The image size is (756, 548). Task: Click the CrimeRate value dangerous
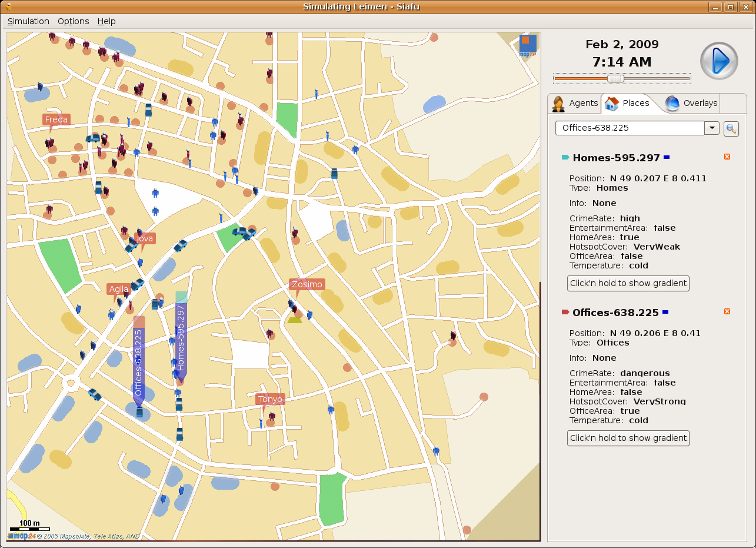tap(645, 373)
